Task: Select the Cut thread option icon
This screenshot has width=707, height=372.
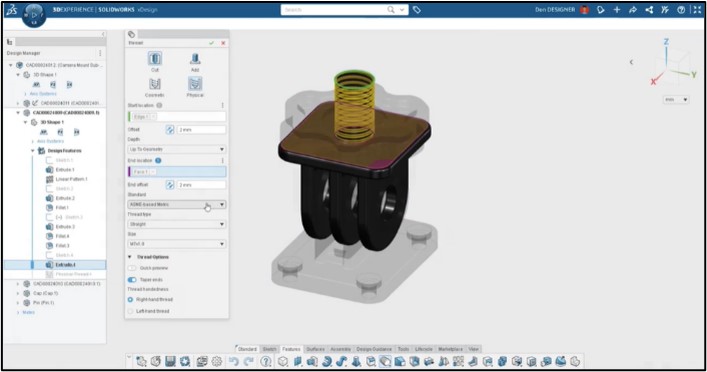Action: (155, 59)
